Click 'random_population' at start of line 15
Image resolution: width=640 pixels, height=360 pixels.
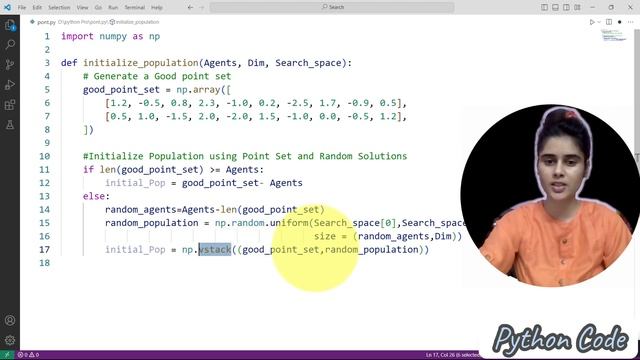[x=151, y=223]
